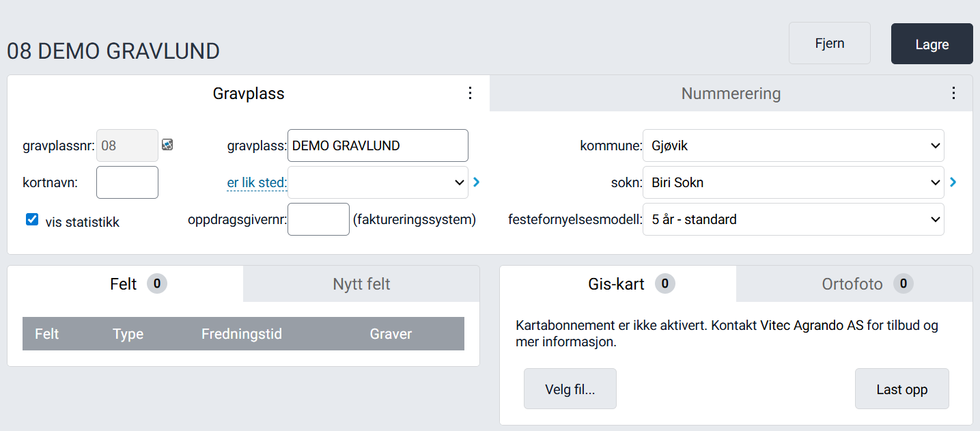Open the Nummerering panel three-dot menu
This screenshot has width=980, height=431.
pyautogui.click(x=954, y=94)
